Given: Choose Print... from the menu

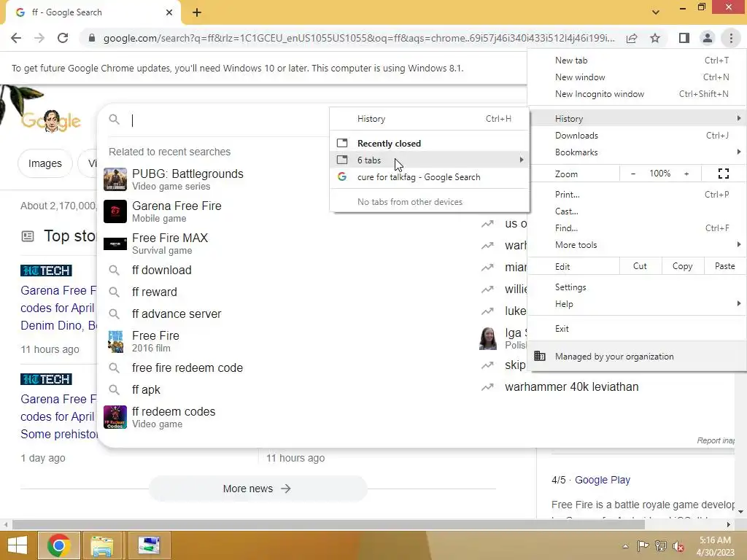Looking at the screenshot, I should 637,194.
